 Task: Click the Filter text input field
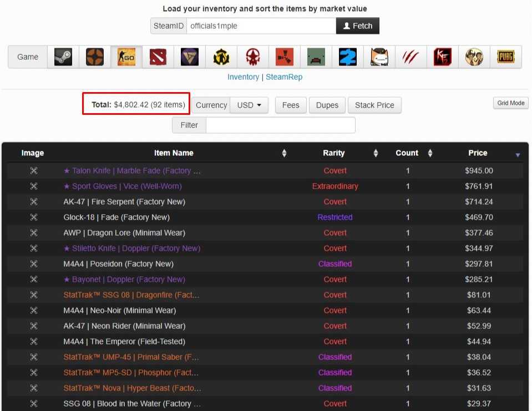tap(280, 125)
